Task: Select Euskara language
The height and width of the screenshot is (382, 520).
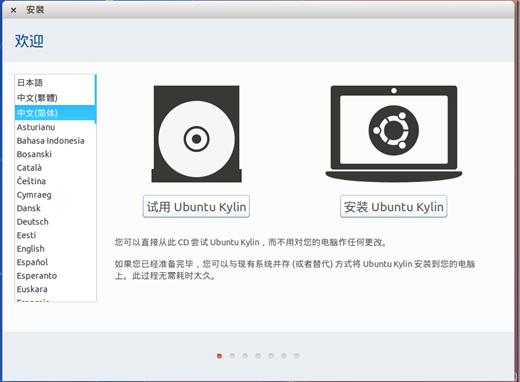Action: 55,289
